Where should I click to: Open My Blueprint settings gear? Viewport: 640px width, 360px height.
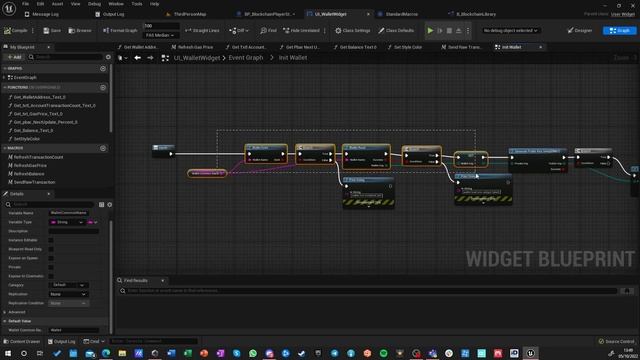[108, 57]
